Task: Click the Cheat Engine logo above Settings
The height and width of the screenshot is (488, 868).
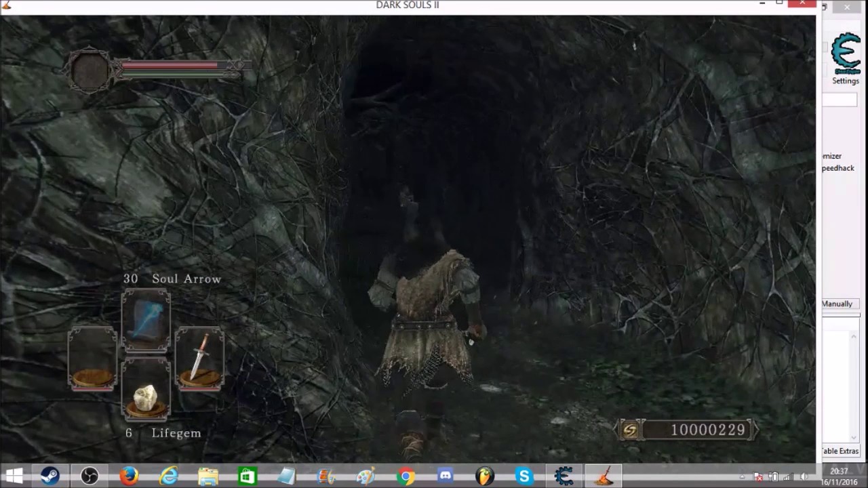Action: click(846, 54)
